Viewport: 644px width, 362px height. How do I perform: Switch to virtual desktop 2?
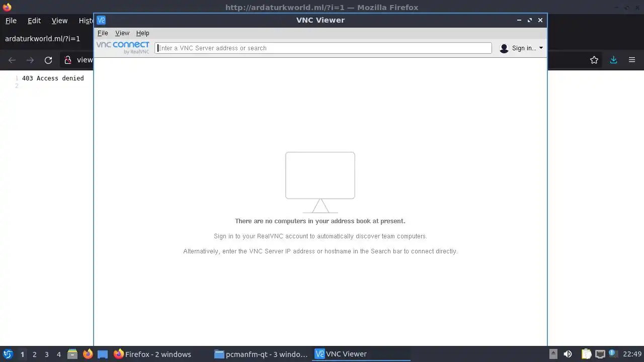[x=34, y=354]
